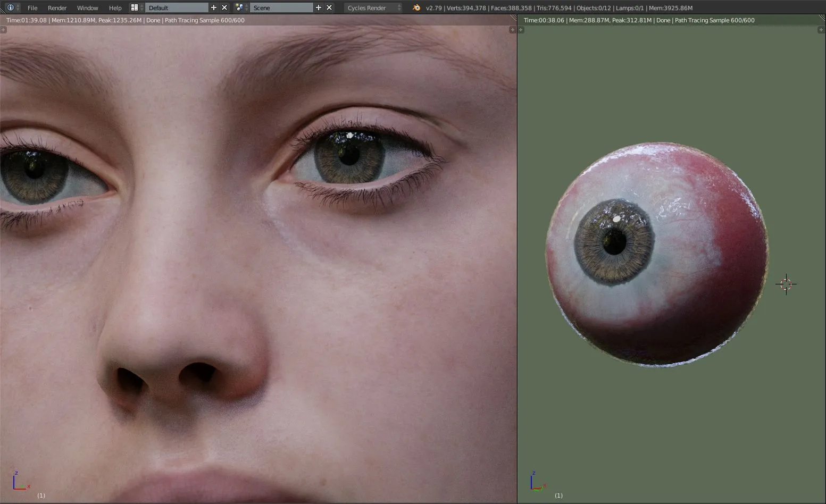Expand the left viewport properties region plus
This screenshot has width=826, height=504.
click(x=513, y=30)
